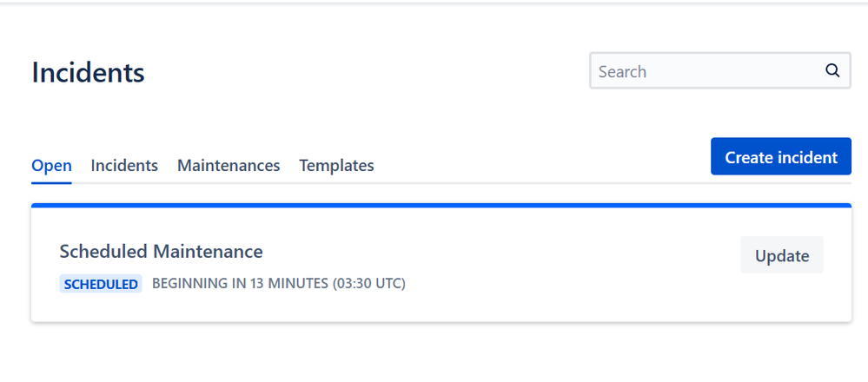
Task: Click the gray divider line under Templates
Action: (336, 183)
